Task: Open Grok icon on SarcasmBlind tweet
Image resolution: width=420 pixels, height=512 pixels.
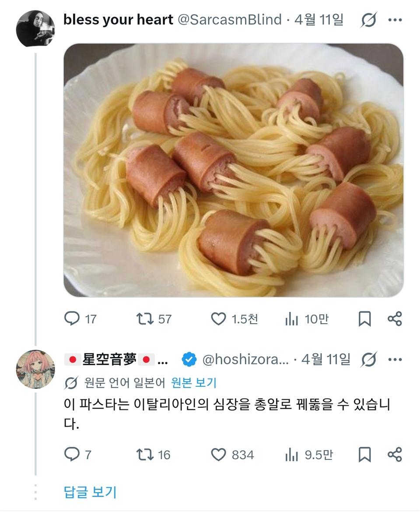Action: pyautogui.click(x=368, y=20)
